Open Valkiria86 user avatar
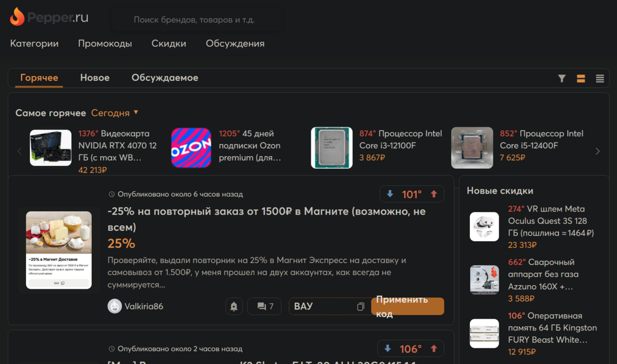Image resolution: width=617 pixels, height=364 pixels. pyautogui.click(x=114, y=306)
